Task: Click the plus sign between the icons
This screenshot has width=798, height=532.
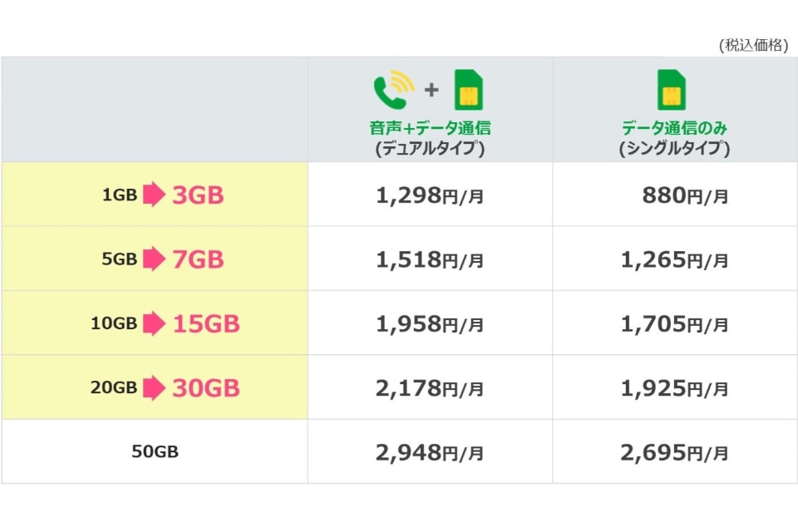Action: (432, 91)
